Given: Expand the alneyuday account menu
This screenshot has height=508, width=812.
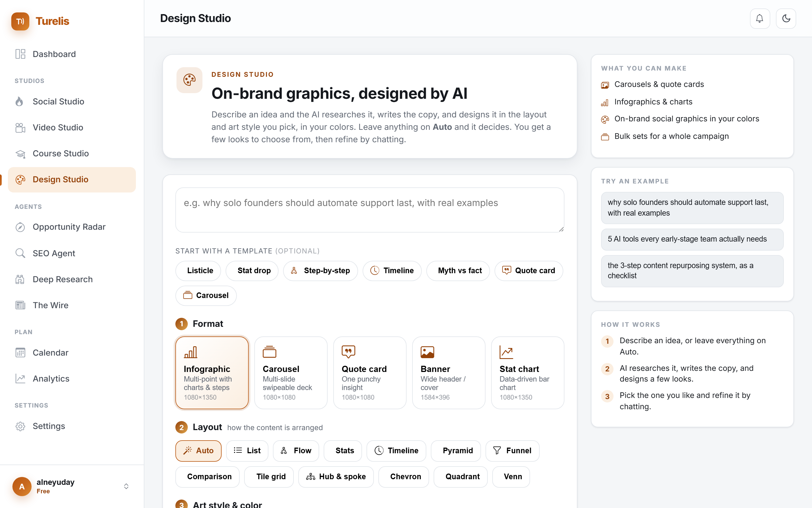Looking at the screenshot, I should pyautogui.click(x=126, y=486).
